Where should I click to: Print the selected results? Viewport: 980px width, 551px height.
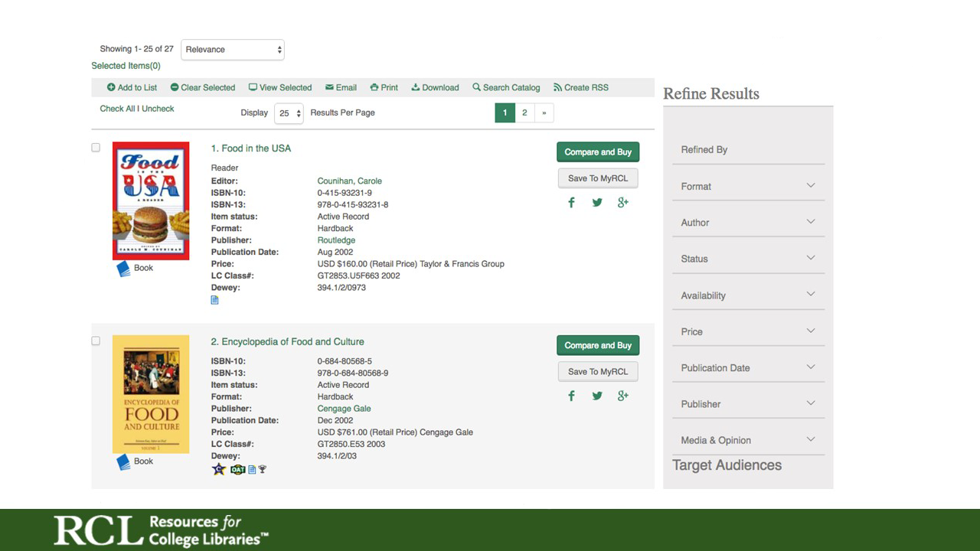tap(384, 87)
